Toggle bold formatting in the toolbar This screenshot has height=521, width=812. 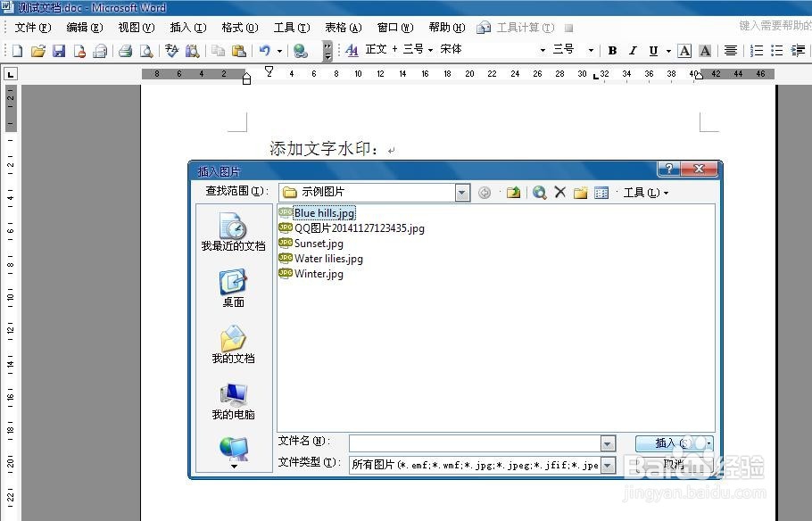(610, 51)
